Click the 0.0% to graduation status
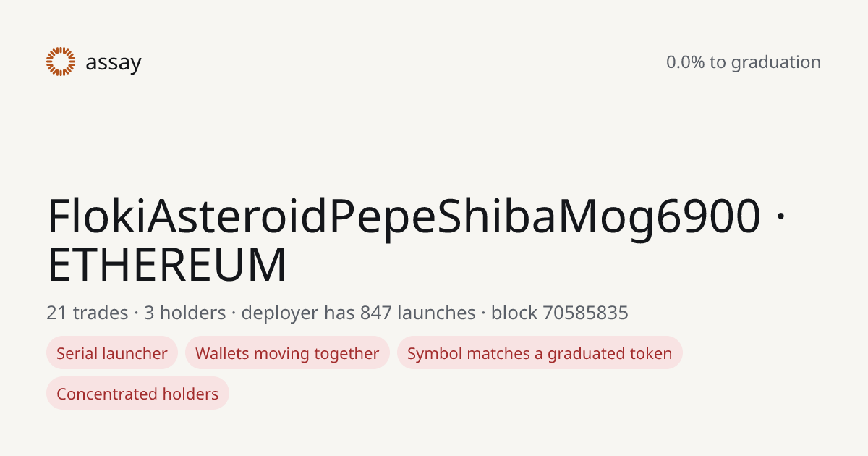Image resolution: width=868 pixels, height=456 pixels. [743, 62]
